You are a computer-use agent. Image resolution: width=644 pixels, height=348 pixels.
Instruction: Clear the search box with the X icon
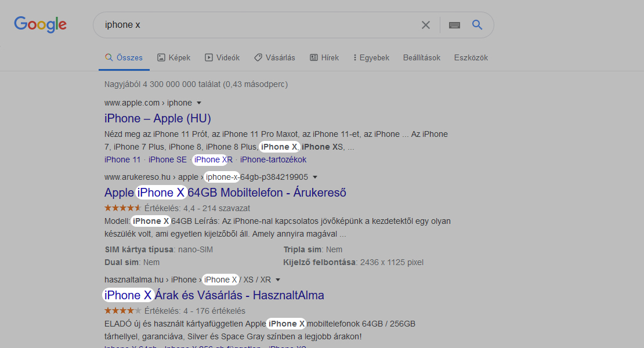tap(426, 25)
